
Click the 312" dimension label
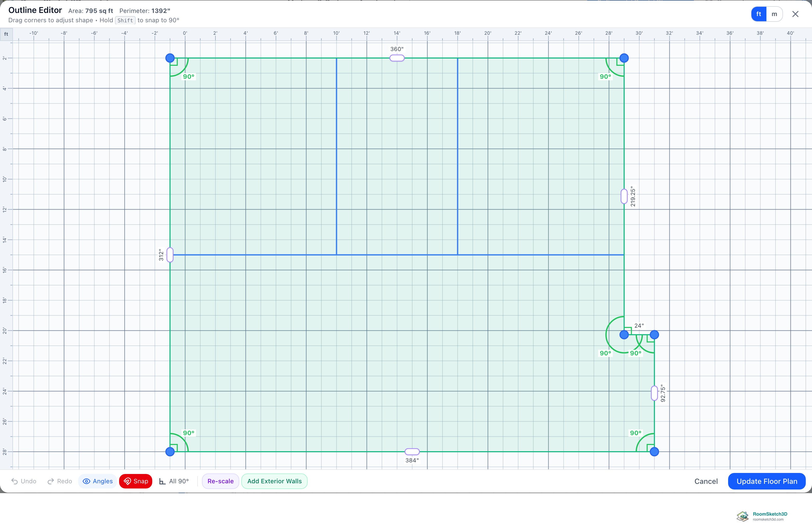coord(161,255)
